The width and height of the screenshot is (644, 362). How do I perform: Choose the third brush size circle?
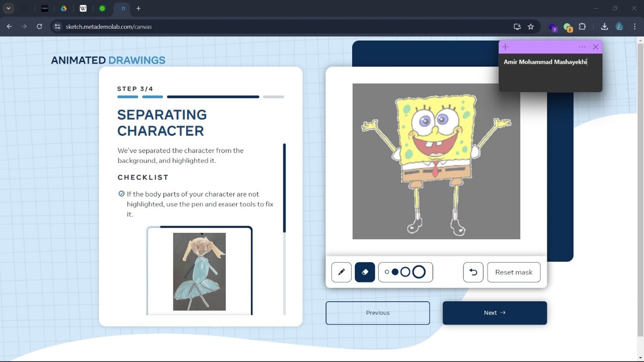click(x=405, y=272)
